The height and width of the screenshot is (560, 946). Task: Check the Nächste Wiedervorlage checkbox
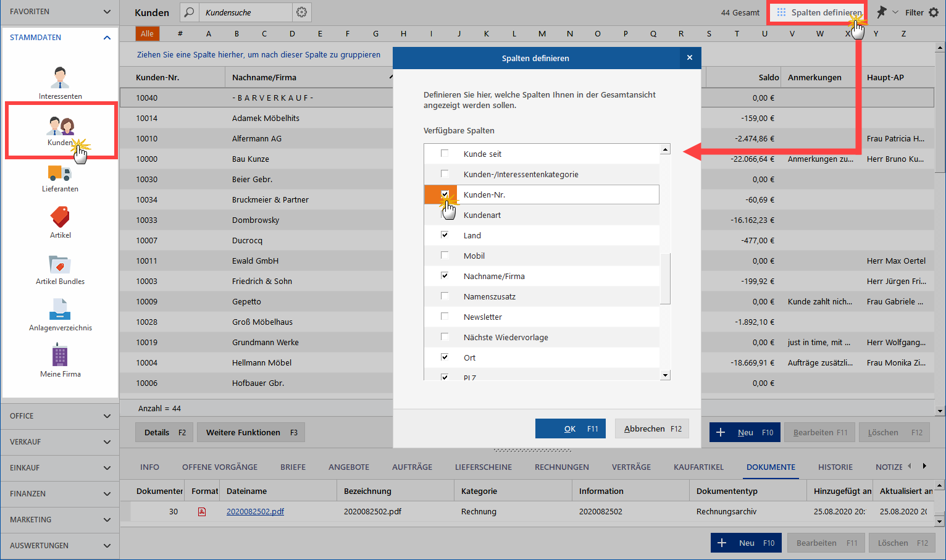[x=445, y=336]
